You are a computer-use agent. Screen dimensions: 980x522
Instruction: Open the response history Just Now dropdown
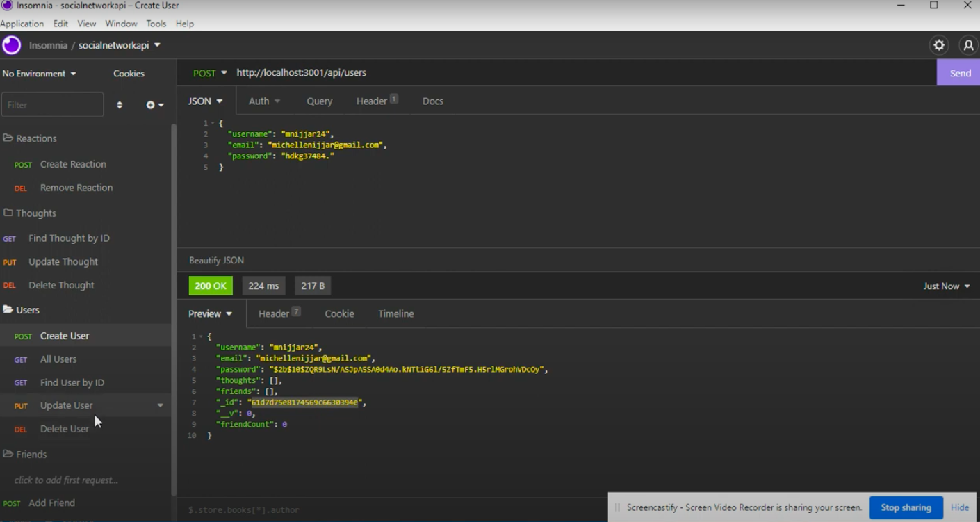coord(946,285)
